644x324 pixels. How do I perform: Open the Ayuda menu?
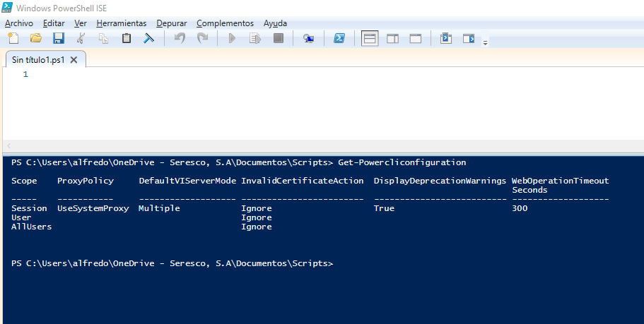pyautogui.click(x=275, y=23)
